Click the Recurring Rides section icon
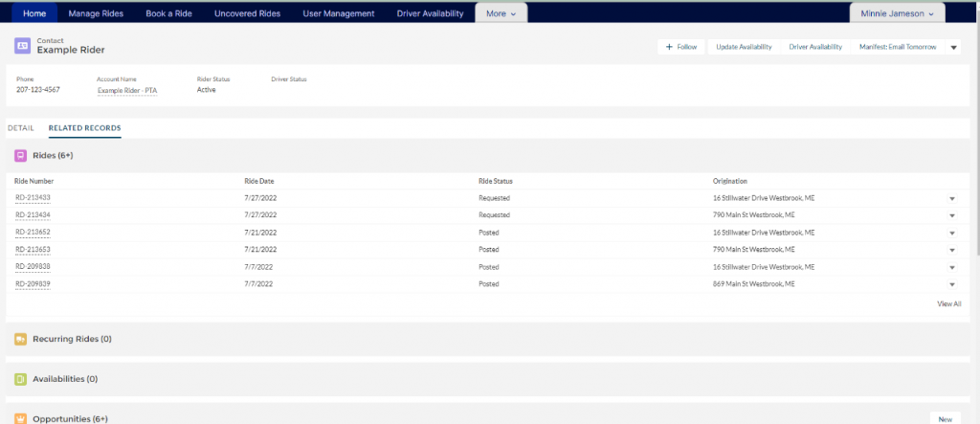This screenshot has height=424, width=980. click(x=20, y=339)
